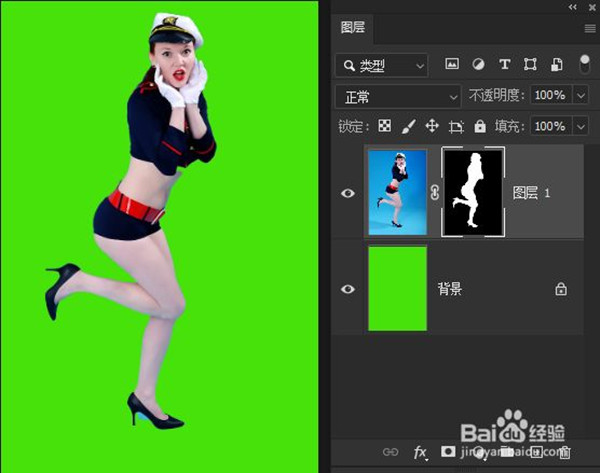
Task: Filter layers by text type
Action: tap(504, 64)
